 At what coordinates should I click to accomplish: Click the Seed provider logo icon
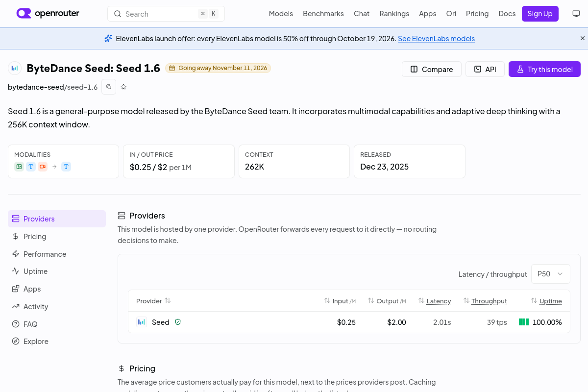click(142, 322)
